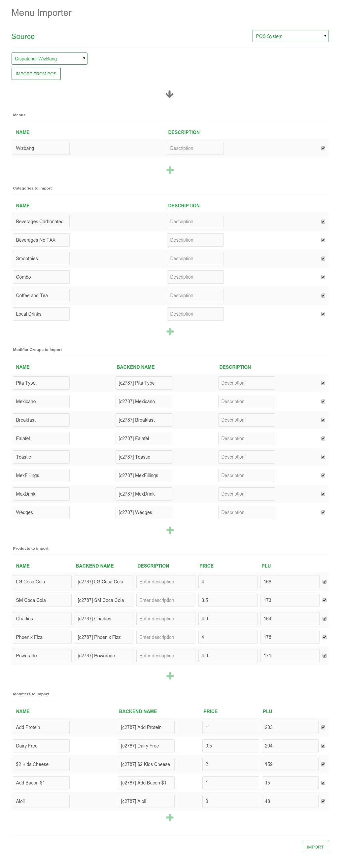Click the LG Coca Cola price field

click(228, 582)
